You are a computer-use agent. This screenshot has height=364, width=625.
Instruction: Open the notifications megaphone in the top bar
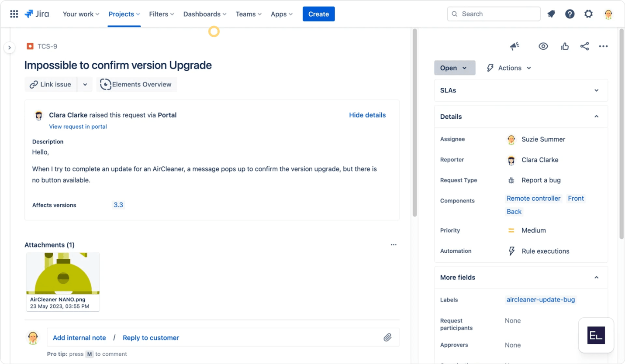pos(551,14)
